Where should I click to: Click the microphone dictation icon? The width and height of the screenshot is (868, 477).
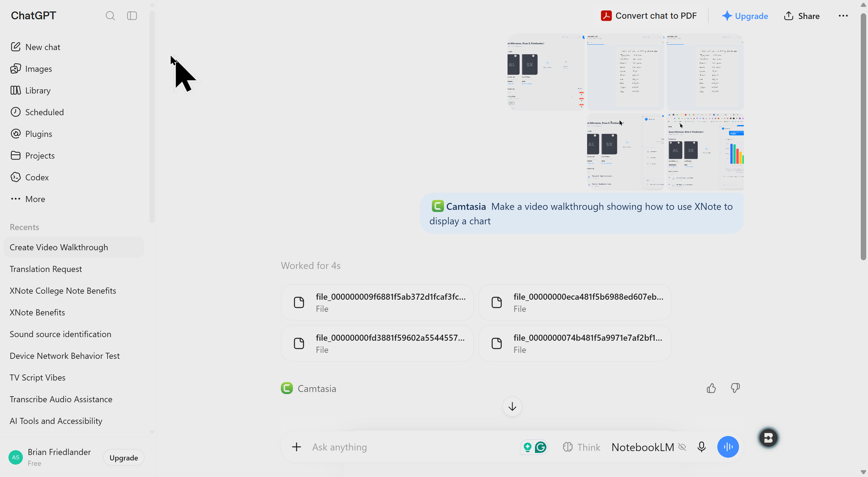pyautogui.click(x=702, y=447)
